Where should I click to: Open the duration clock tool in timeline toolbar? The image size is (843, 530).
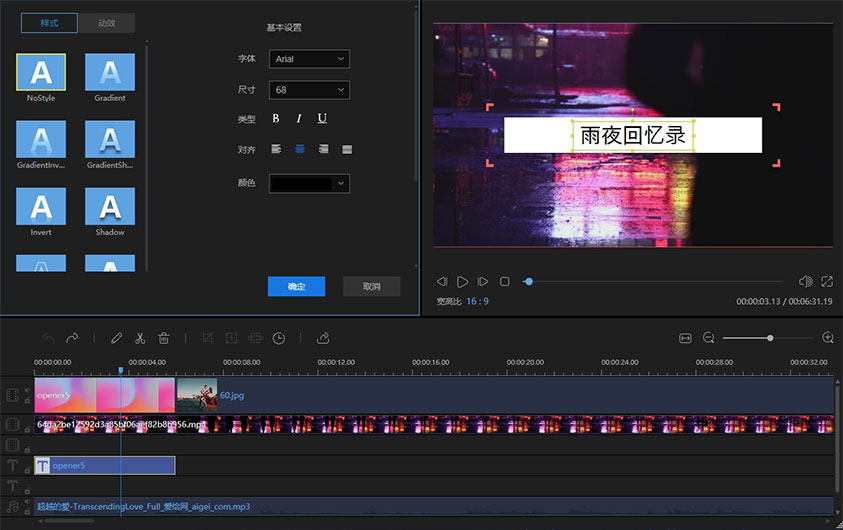point(279,338)
